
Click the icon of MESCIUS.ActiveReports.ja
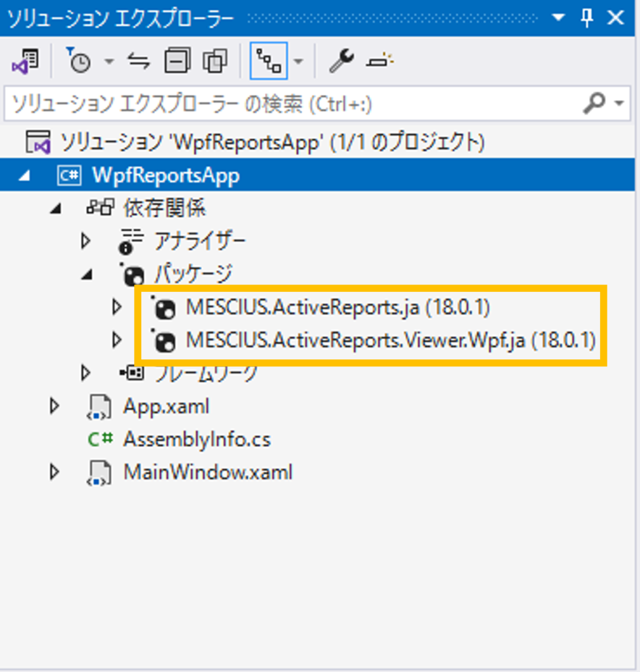pos(164,308)
